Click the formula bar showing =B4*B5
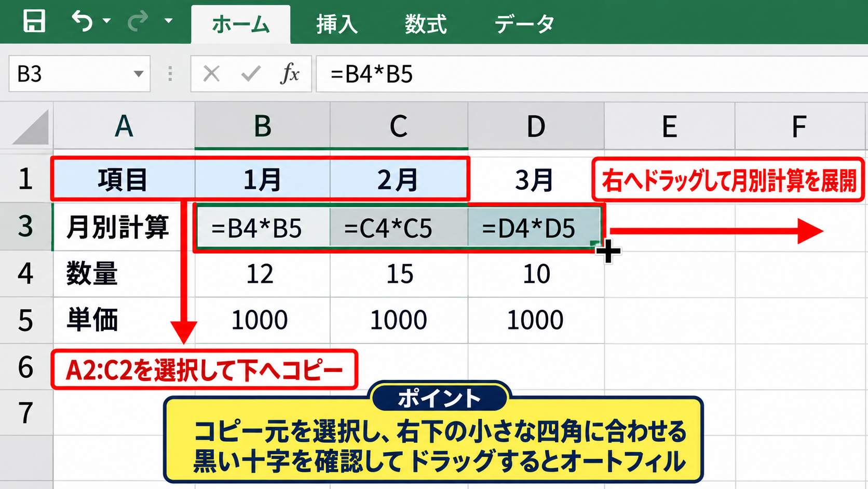 coord(592,74)
